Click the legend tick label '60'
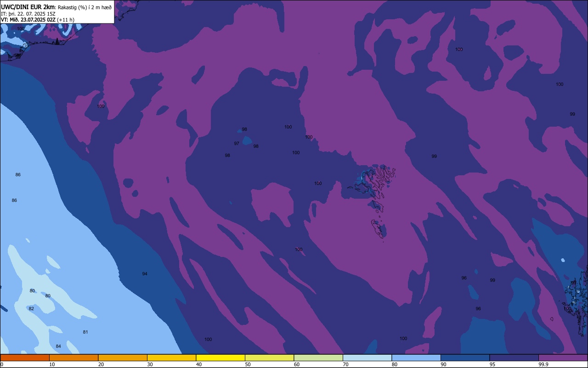 tap(297, 364)
